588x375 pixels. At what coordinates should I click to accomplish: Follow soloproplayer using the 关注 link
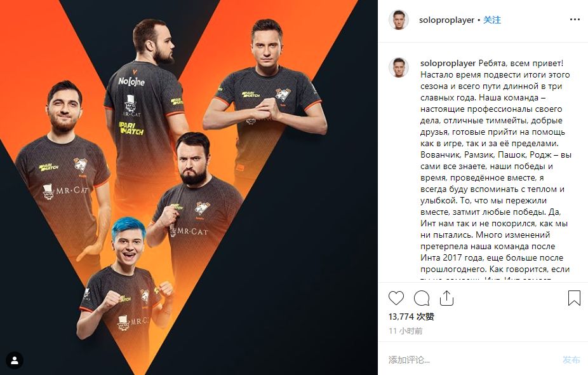491,20
